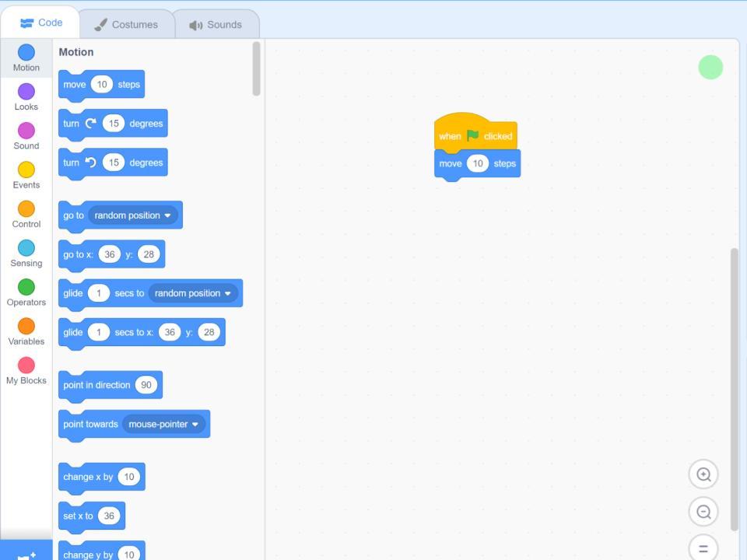Select the Looks category circle
The width and height of the screenshot is (747, 560).
pyautogui.click(x=26, y=92)
